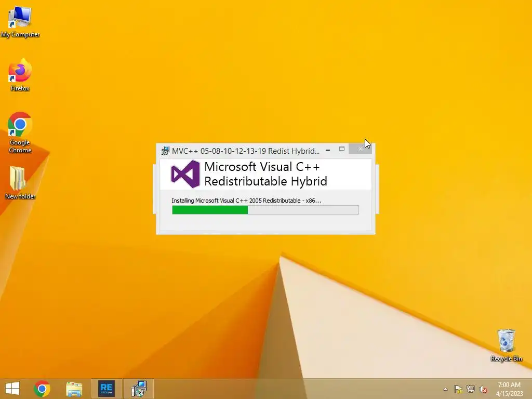Open the Windows Start button
Image resolution: width=532 pixels, height=399 pixels.
click(x=12, y=389)
